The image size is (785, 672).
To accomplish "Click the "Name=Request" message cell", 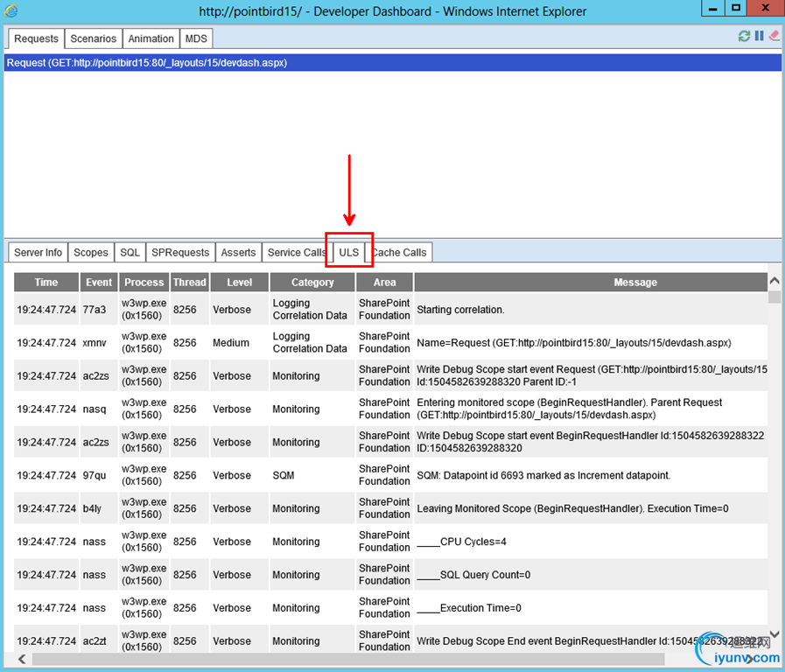I will click(574, 343).
